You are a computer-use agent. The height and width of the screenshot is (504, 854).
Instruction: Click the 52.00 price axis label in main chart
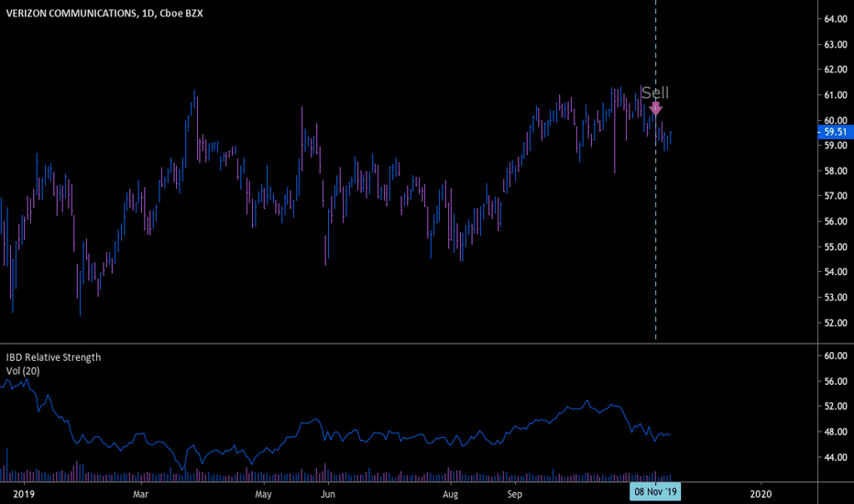(x=836, y=323)
